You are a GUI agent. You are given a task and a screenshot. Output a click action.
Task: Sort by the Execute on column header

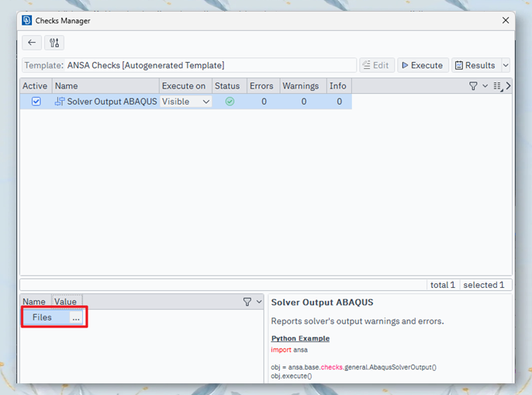[x=185, y=86]
